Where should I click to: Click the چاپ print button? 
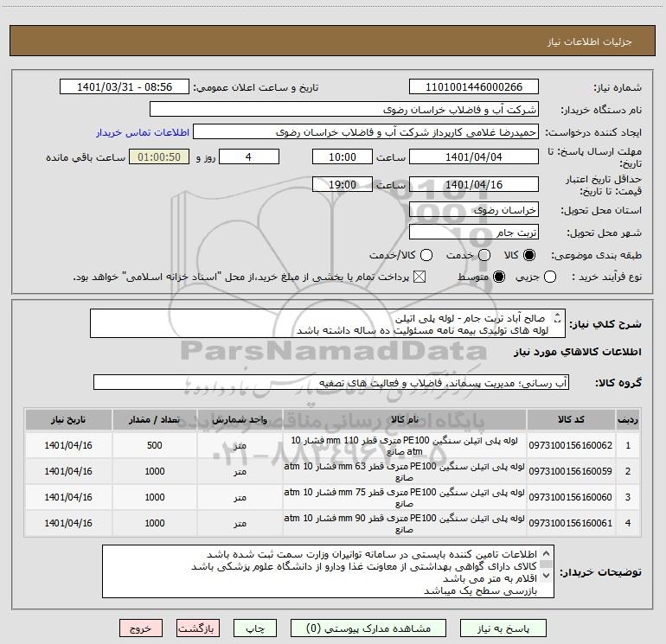pos(255,628)
